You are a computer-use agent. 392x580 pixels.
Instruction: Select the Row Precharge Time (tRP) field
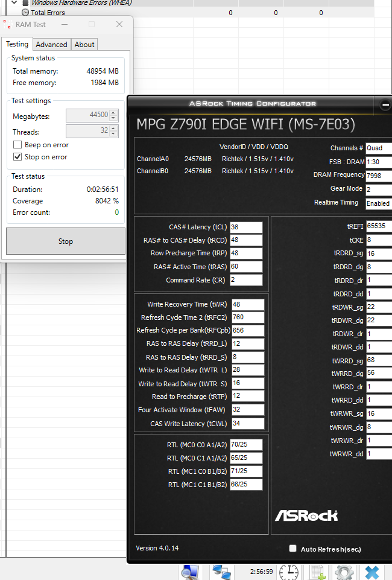(246, 253)
